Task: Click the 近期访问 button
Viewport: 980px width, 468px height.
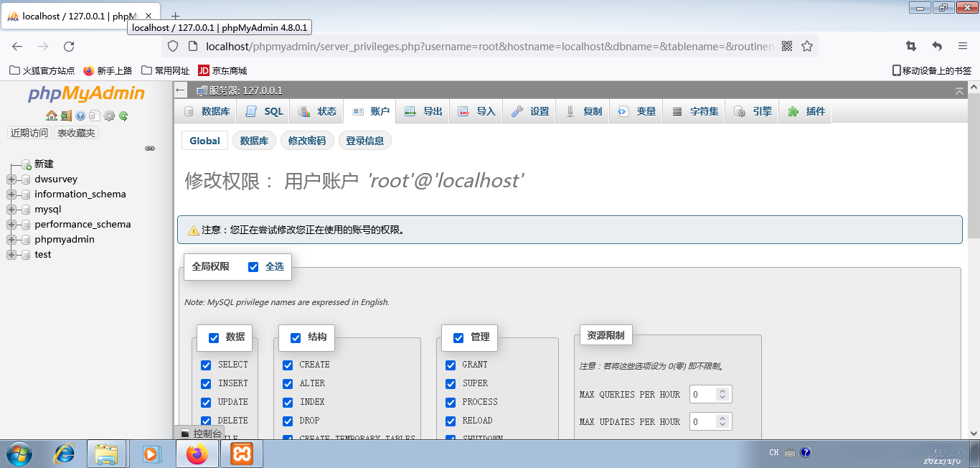Action: coord(29,133)
